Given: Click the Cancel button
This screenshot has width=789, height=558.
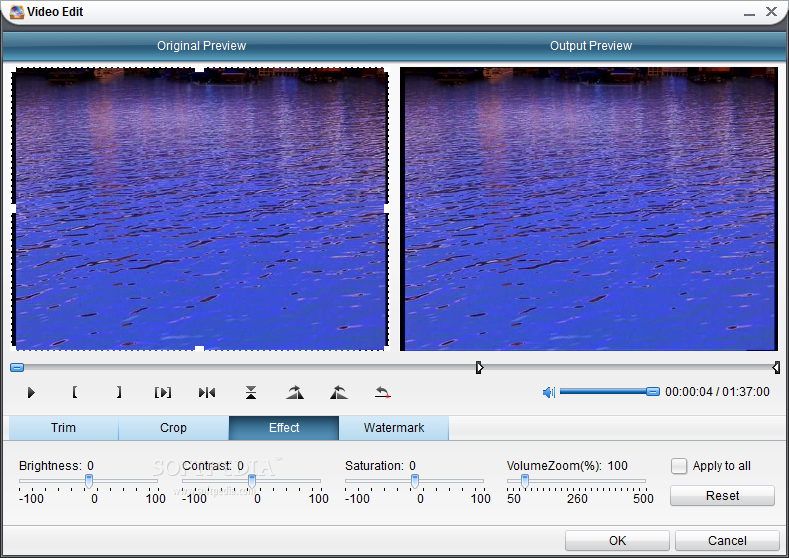Looking at the screenshot, I should click(x=727, y=540).
